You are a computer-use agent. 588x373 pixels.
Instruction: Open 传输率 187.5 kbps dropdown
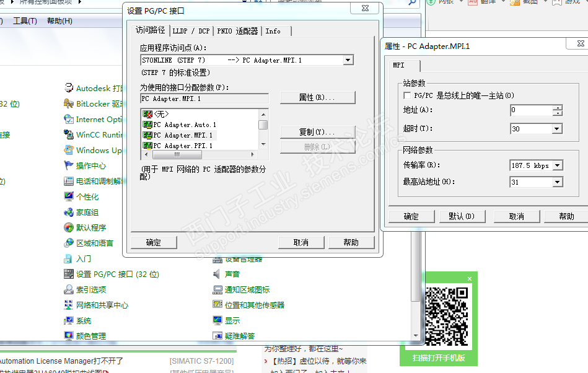(558, 165)
